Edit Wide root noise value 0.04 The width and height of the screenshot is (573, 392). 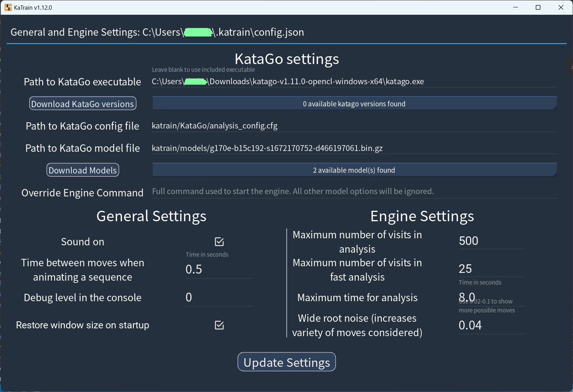pos(491,325)
